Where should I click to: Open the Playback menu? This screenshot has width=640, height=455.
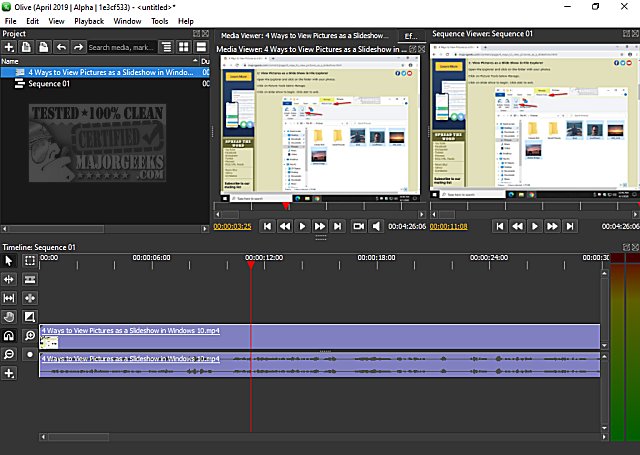click(89, 20)
